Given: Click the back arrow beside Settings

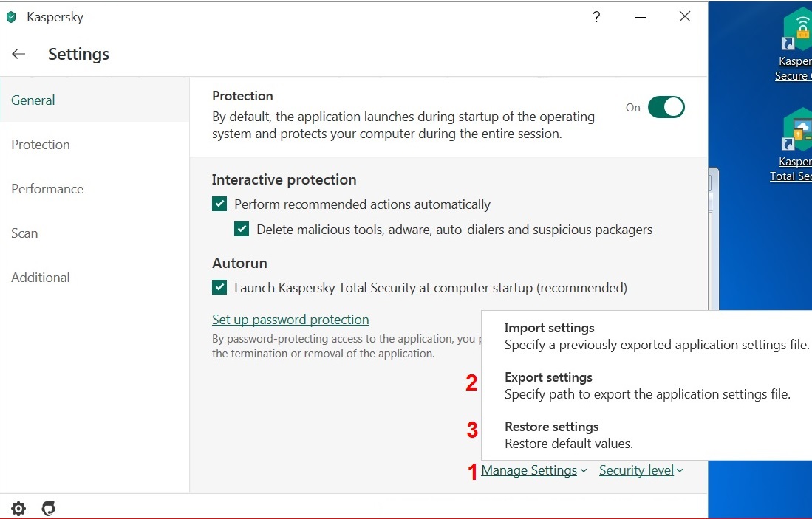Looking at the screenshot, I should click(x=19, y=54).
